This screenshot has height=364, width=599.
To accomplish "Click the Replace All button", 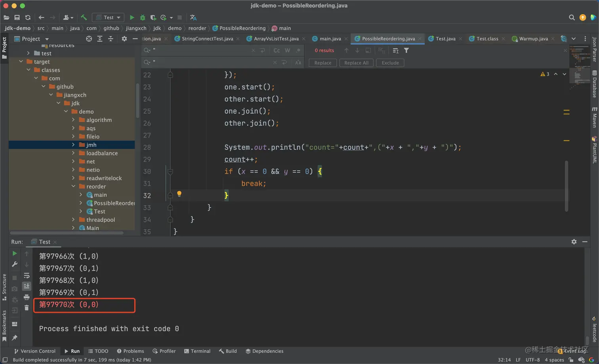I will [356, 63].
